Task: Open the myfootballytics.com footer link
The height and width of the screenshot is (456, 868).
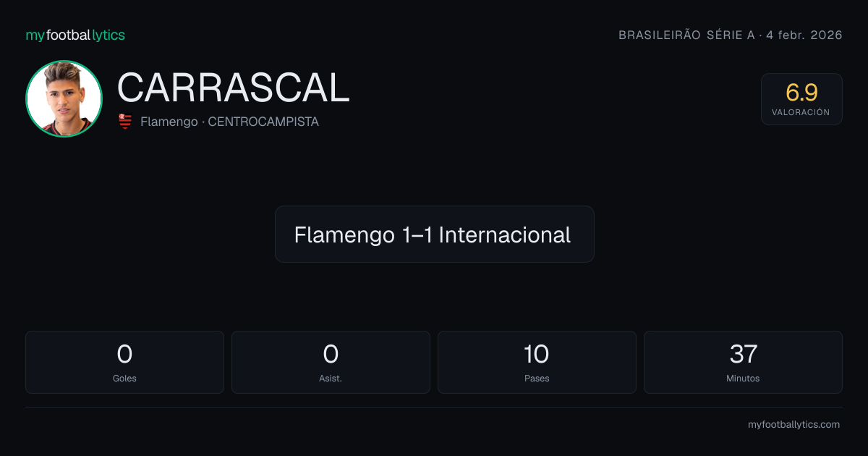Action: (x=793, y=425)
